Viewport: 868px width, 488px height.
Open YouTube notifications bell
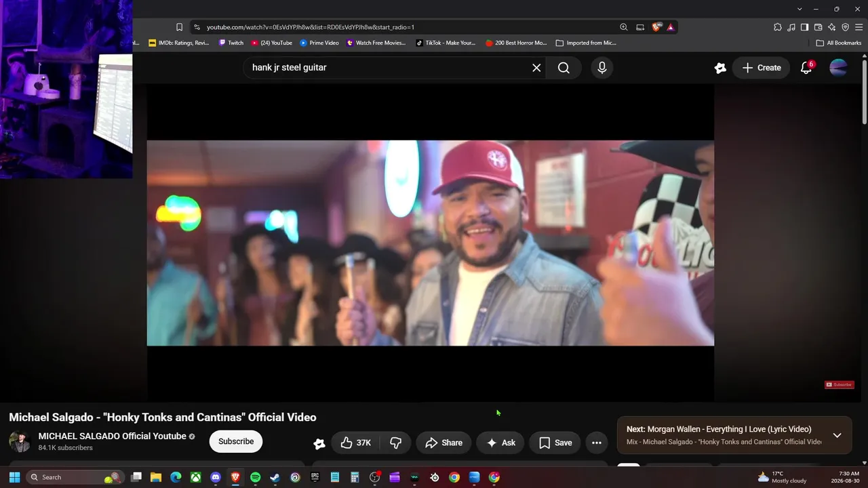806,68
